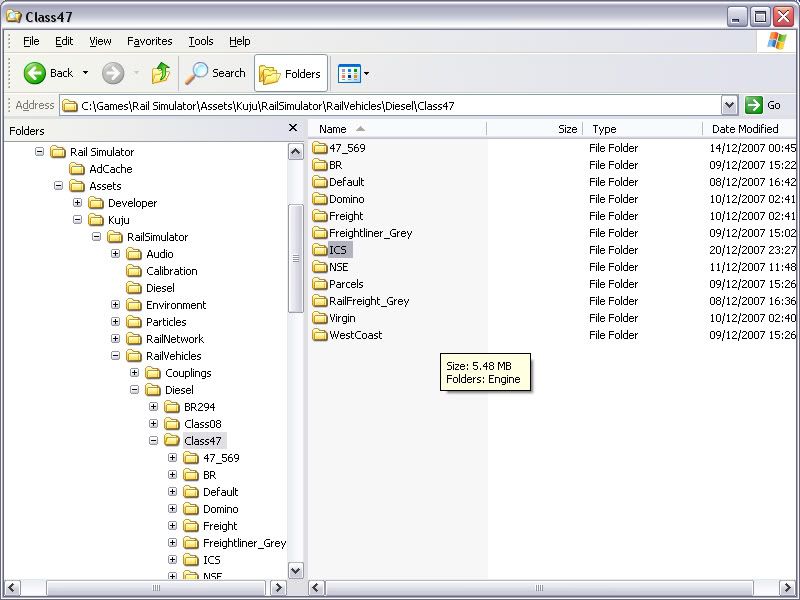
Task: Click the date 20/12/2007 23:27
Action: (x=752, y=250)
